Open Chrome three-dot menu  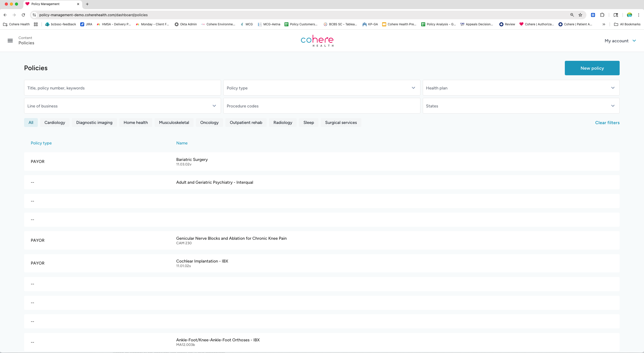[x=639, y=15]
